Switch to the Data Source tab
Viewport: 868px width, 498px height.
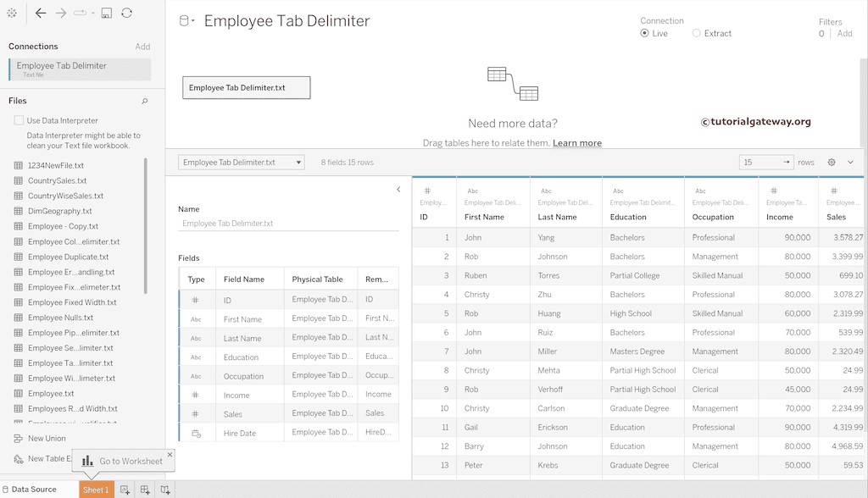33,490
